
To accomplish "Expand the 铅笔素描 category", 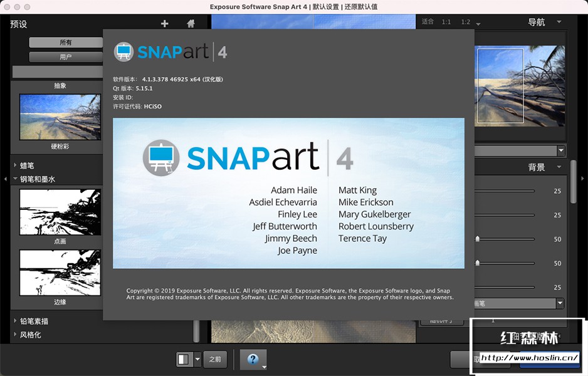I will [x=15, y=321].
